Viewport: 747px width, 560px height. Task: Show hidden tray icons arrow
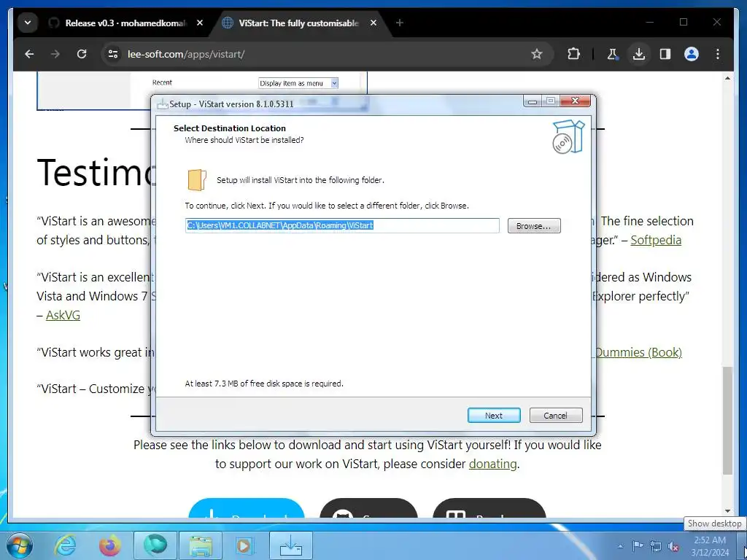pyautogui.click(x=620, y=546)
